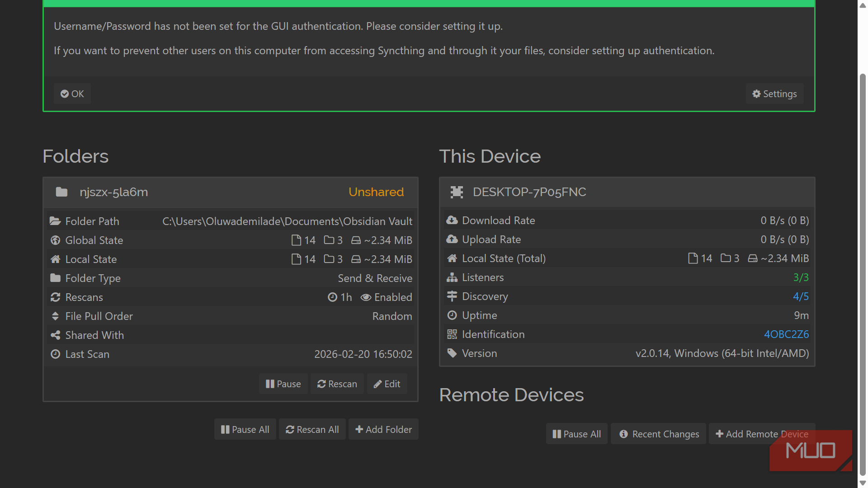Click Pause All under Remote Devices
This screenshot has height=488, width=868.
tap(577, 434)
